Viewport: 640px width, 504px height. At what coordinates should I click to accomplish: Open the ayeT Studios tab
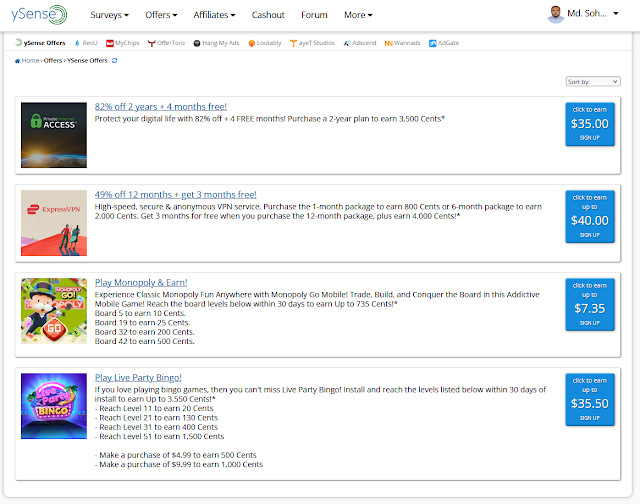(312, 43)
